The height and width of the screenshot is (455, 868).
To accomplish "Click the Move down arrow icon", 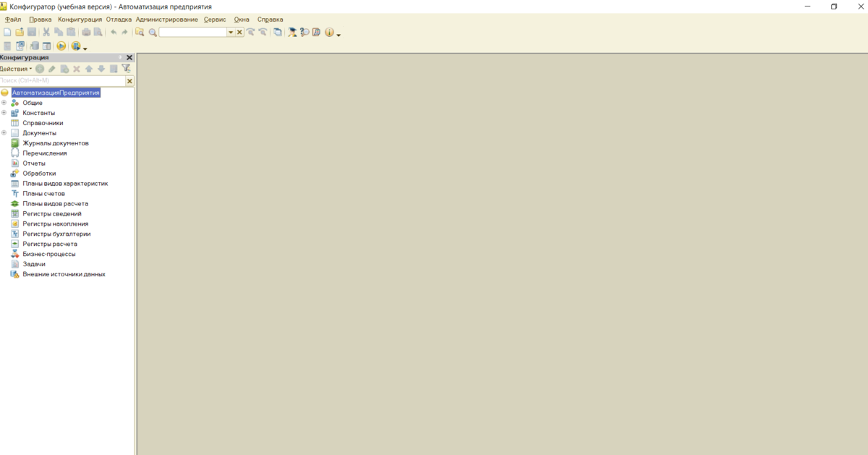I will point(101,69).
